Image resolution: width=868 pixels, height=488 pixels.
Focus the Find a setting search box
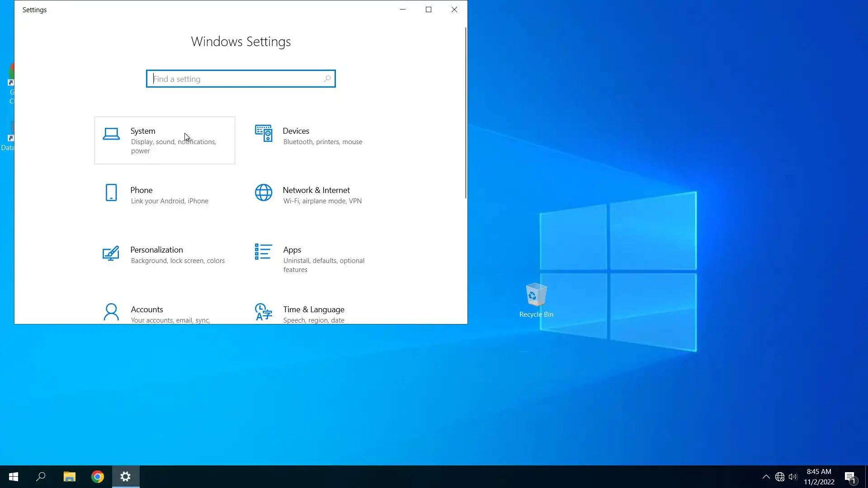235,79
